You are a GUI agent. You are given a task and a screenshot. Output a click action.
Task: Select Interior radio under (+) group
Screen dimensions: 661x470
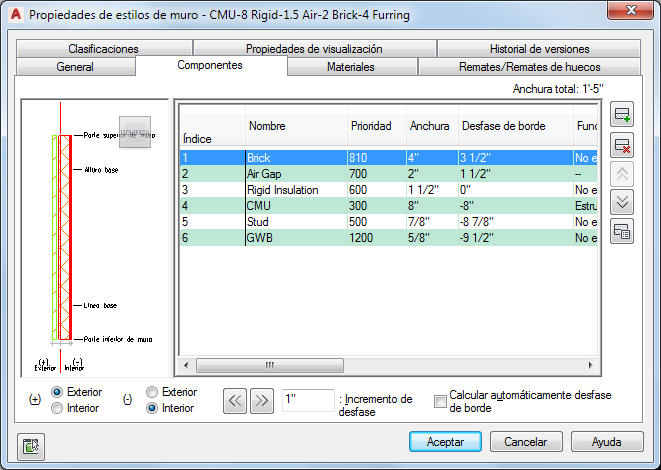(x=57, y=408)
